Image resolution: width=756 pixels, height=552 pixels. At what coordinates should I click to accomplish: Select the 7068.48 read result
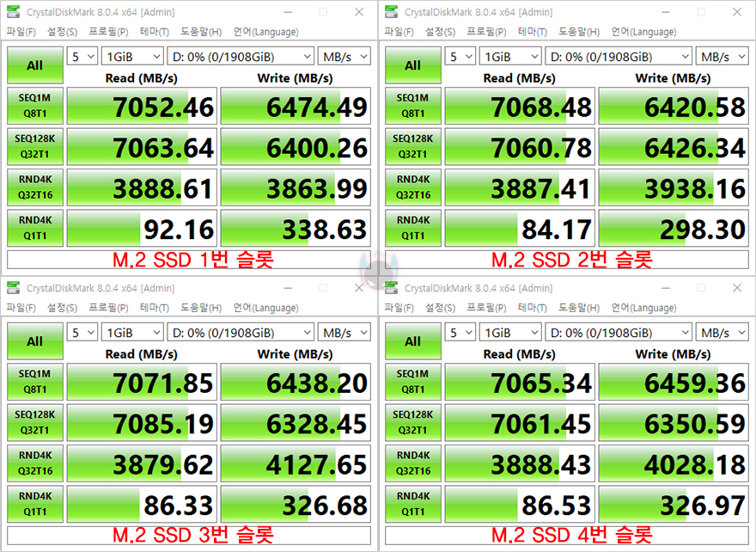click(520, 106)
